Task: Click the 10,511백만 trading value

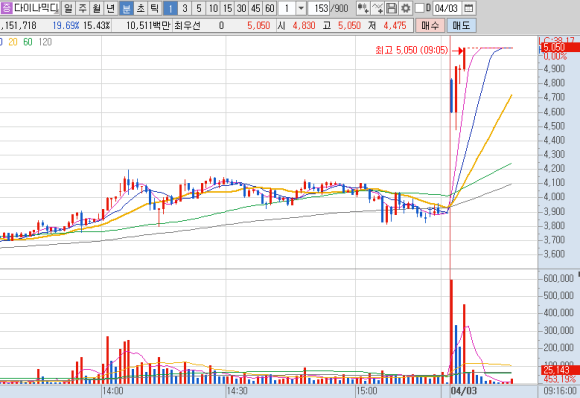Action: [x=148, y=26]
